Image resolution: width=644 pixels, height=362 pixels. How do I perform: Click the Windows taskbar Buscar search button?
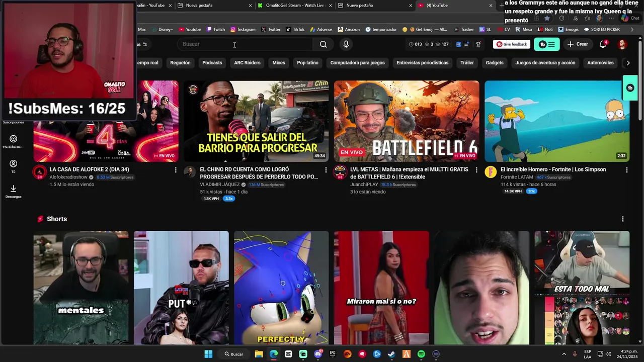(x=234, y=354)
